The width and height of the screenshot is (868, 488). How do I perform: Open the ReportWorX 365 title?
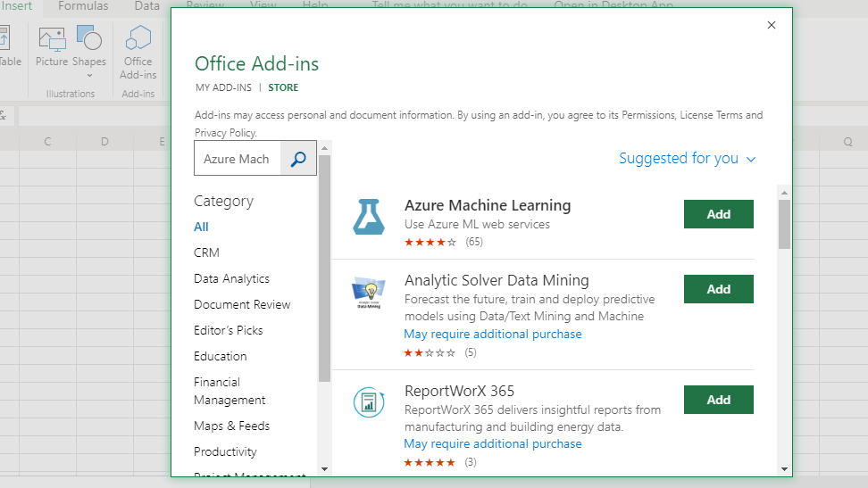coord(460,391)
